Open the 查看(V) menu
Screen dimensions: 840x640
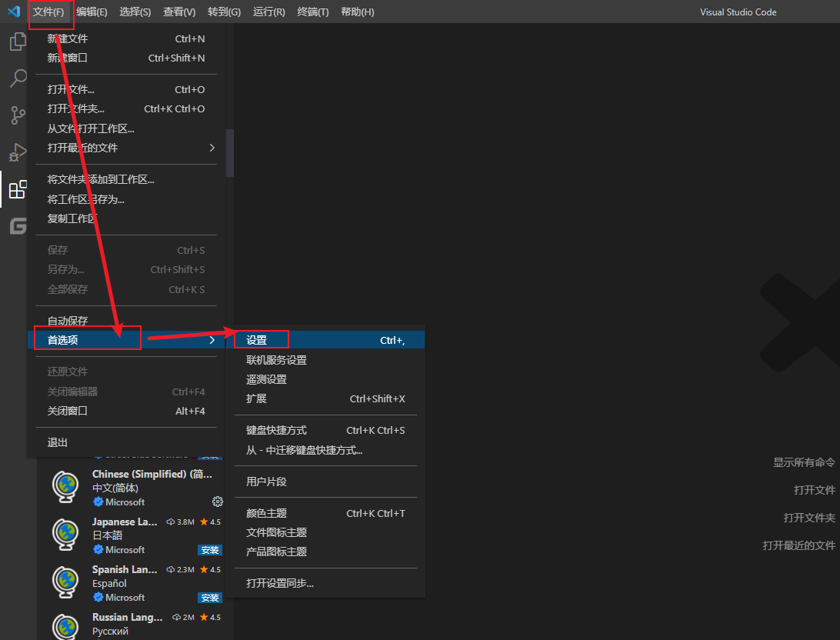point(179,12)
